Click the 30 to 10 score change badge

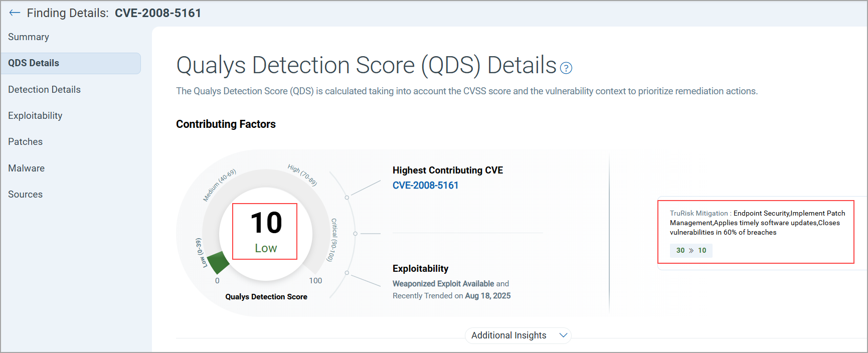point(691,251)
